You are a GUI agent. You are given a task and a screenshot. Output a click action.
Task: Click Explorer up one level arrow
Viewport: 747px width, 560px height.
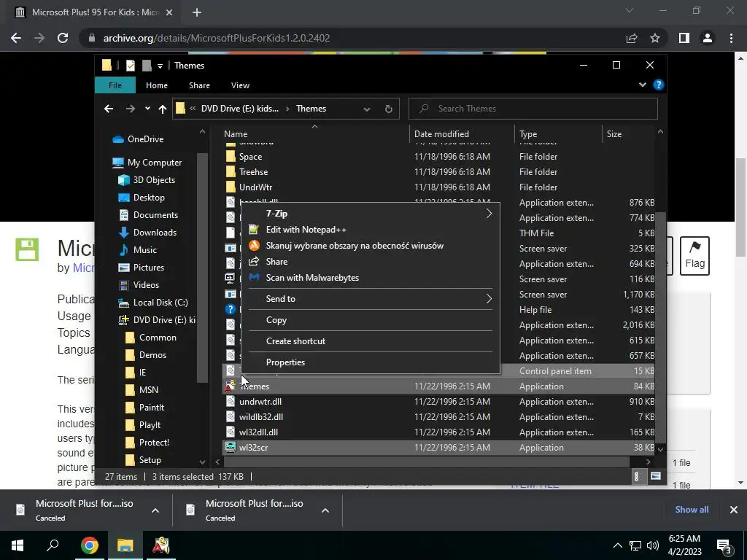point(163,109)
